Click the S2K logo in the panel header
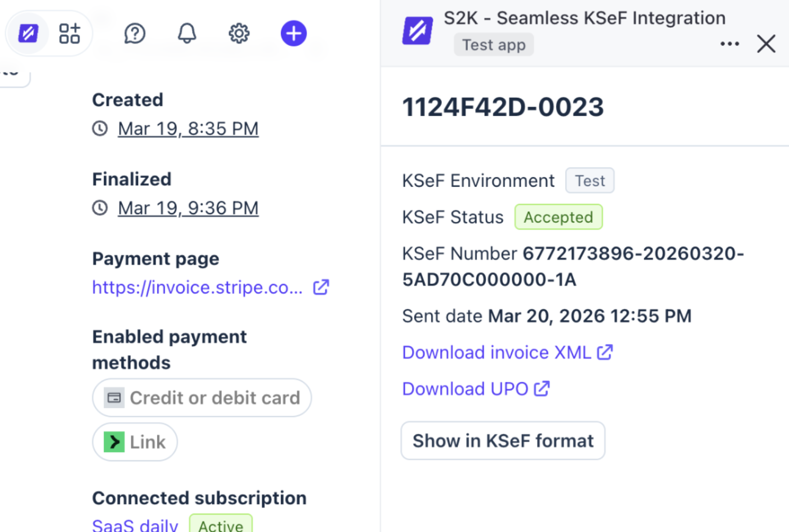Viewport: 789px width, 532px height. [417, 31]
